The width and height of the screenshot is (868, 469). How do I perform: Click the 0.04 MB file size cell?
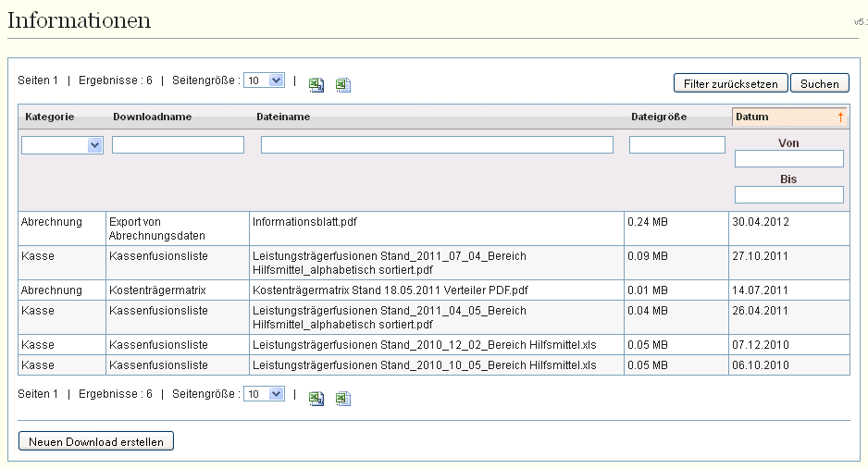pyautogui.click(x=648, y=311)
